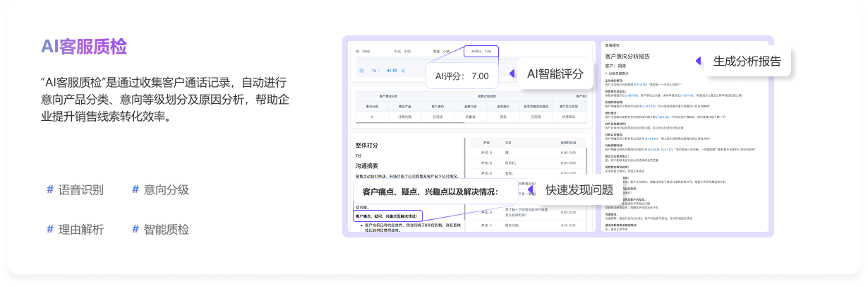The height and width of the screenshot is (287, 868).
Task: Play the call recording audio
Action: pos(362,71)
